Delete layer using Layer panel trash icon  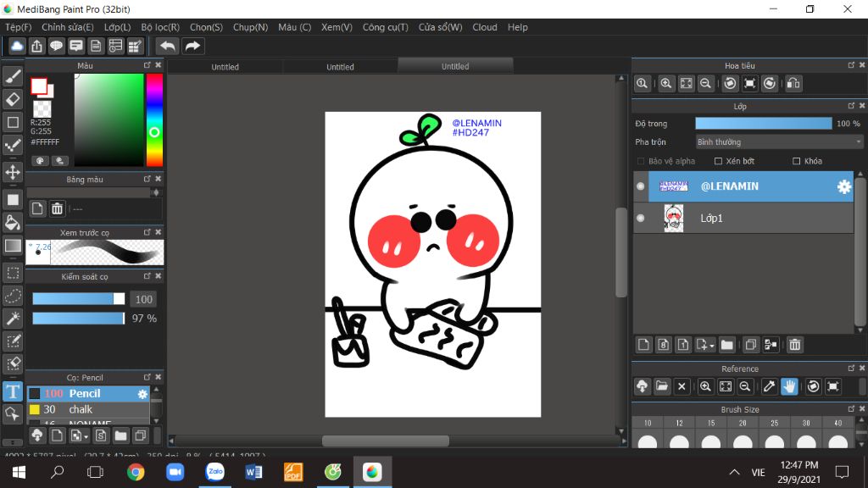[x=794, y=345]
